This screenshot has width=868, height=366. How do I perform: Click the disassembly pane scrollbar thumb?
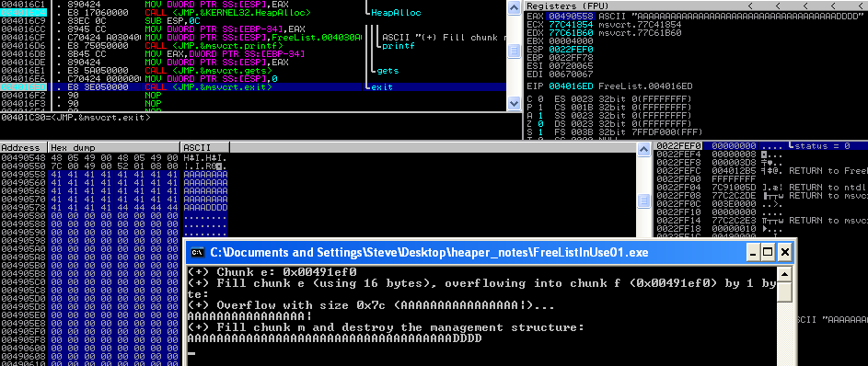click(515, 51)
